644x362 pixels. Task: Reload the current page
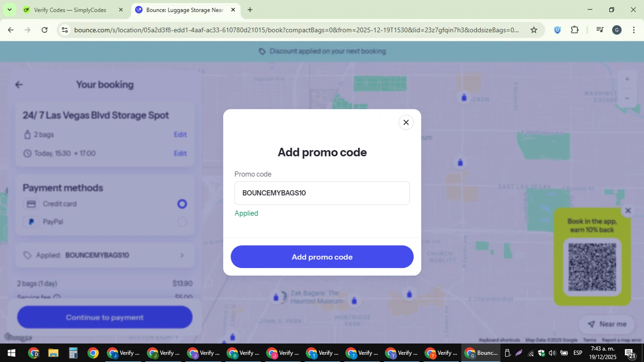pyautogui.click(x=44, y=30)
